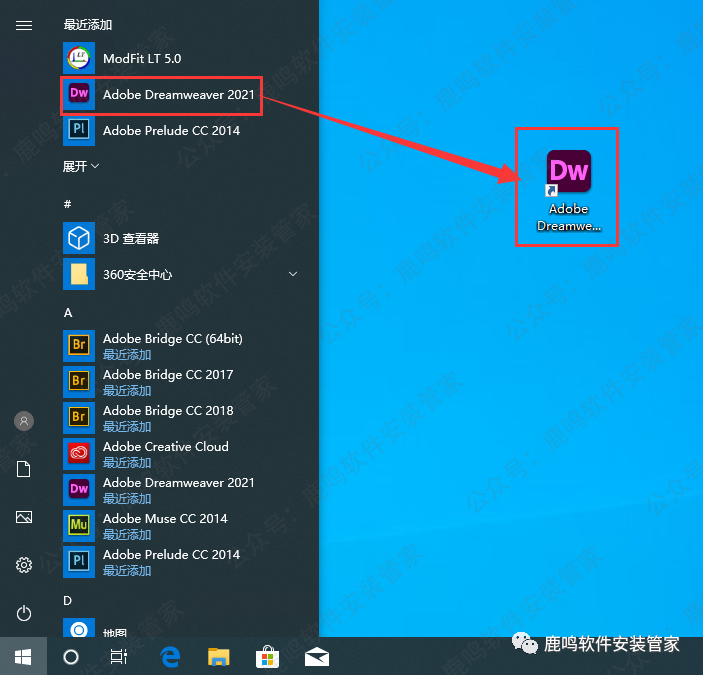Expand the Start menu hamburger navigation

(24, 26)
